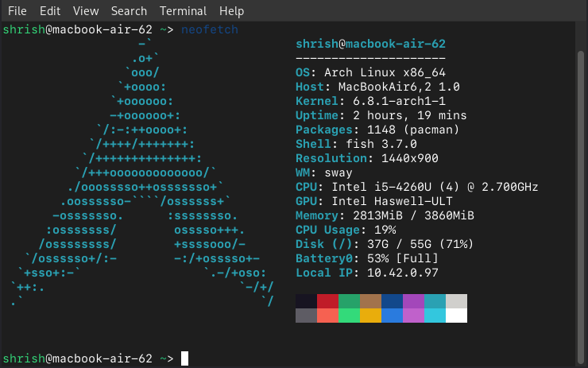Click the Kernel version line
The width and height of the screenshot is (588, 368).
pyautogui.click(x=371, y=101)
